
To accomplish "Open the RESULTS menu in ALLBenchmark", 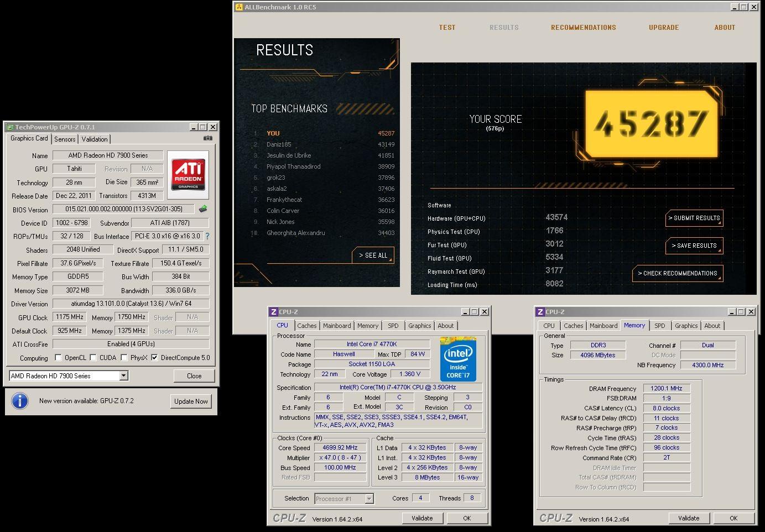I will tap(504, 28).
